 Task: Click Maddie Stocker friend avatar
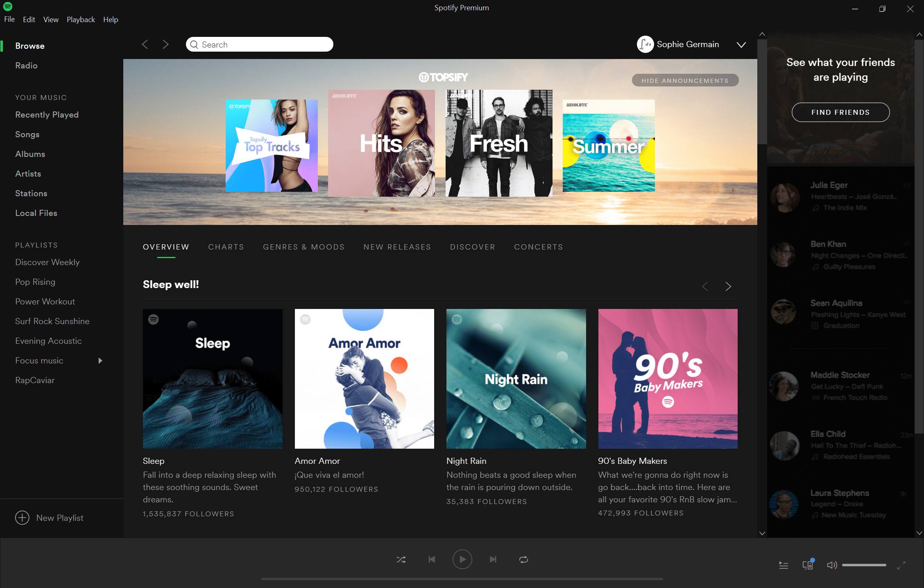click(784, 386)
